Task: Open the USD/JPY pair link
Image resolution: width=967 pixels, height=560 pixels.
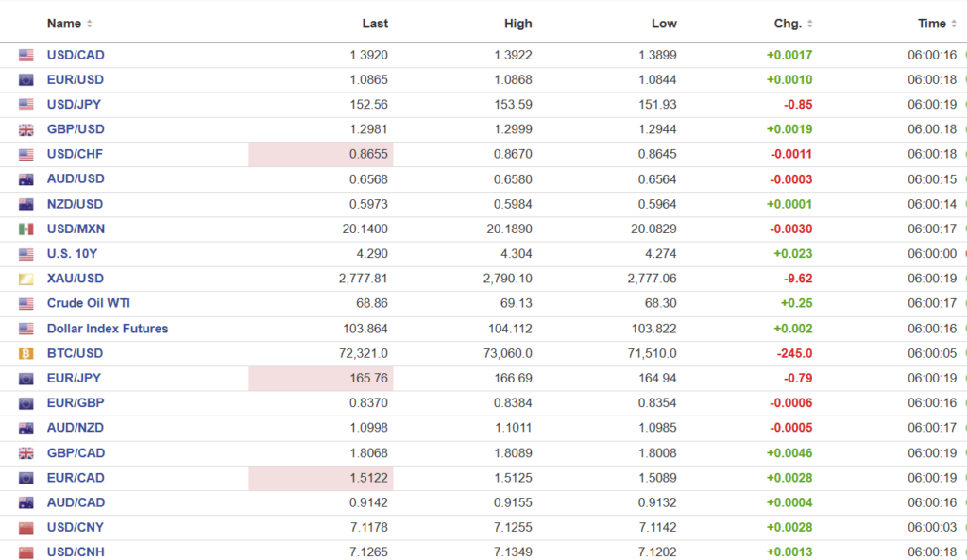Action: [76, 105]
